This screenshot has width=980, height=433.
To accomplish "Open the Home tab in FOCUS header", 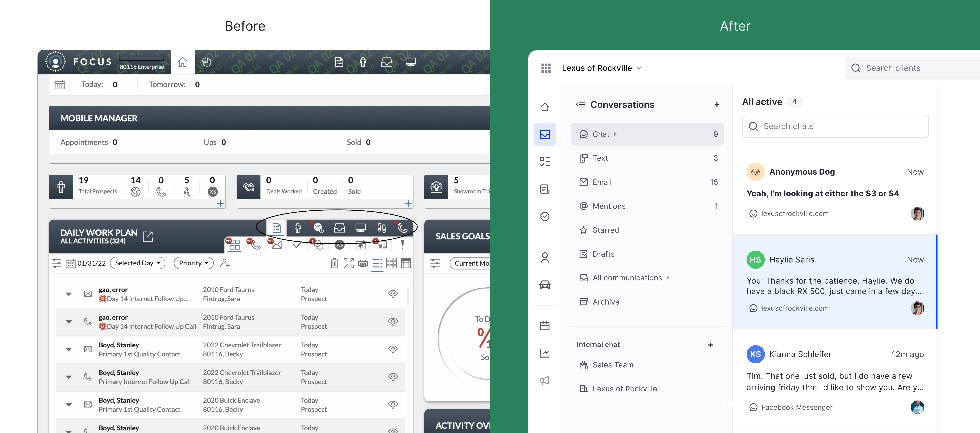I will point(183,62).
